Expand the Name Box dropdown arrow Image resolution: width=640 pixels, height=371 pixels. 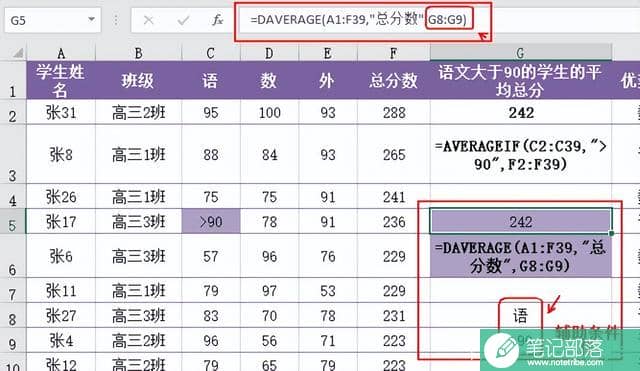click(91, 19)
